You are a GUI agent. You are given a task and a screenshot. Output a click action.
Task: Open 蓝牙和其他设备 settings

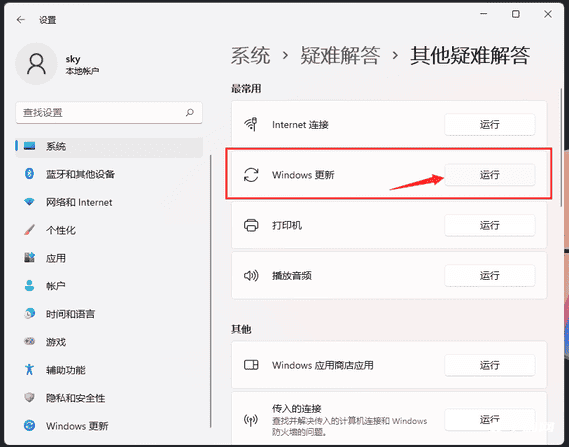click(x=109, y=174)
